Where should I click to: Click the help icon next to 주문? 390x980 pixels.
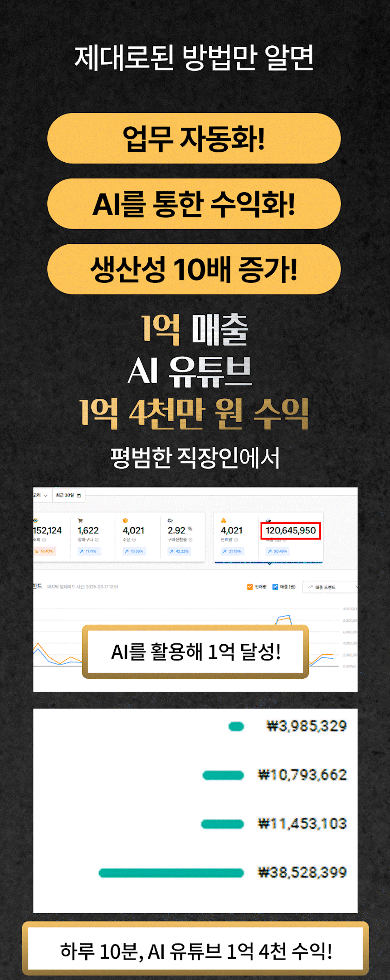click(134, 540)
